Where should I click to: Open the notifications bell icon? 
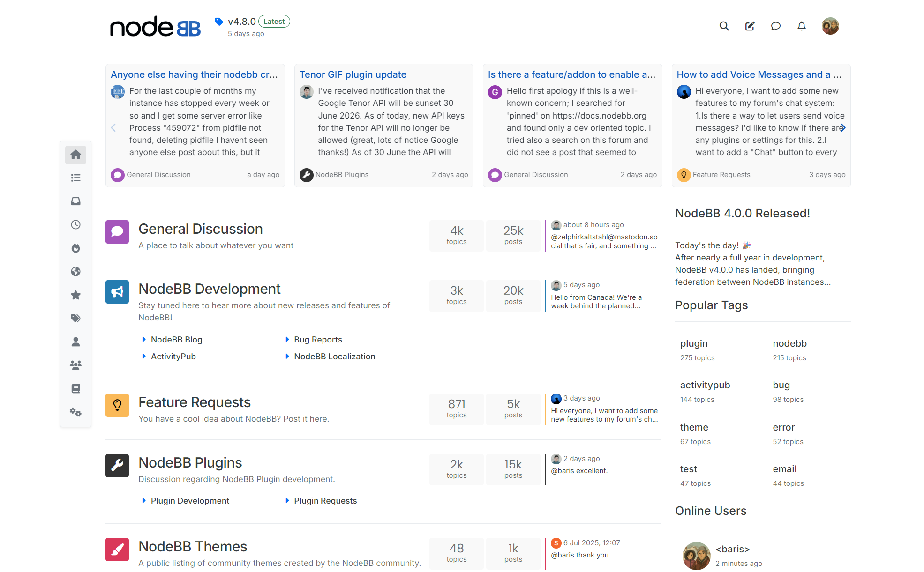tap(801, 26)
